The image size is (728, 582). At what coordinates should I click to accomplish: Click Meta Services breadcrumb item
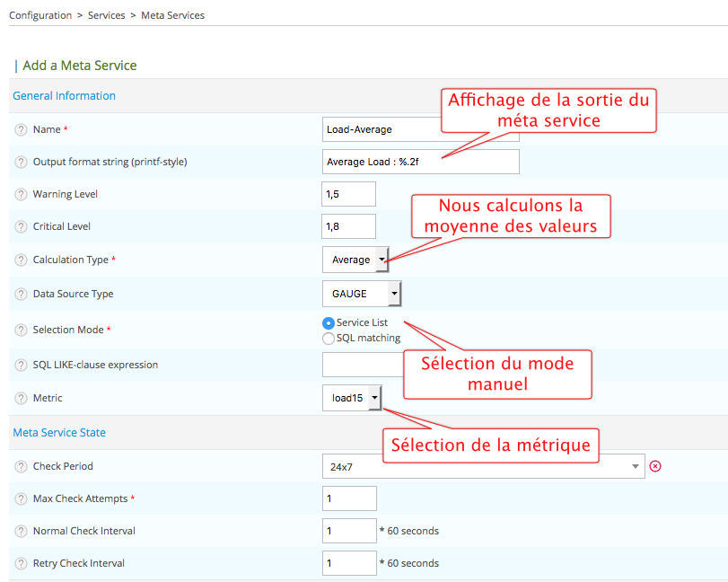coord(172,15)
